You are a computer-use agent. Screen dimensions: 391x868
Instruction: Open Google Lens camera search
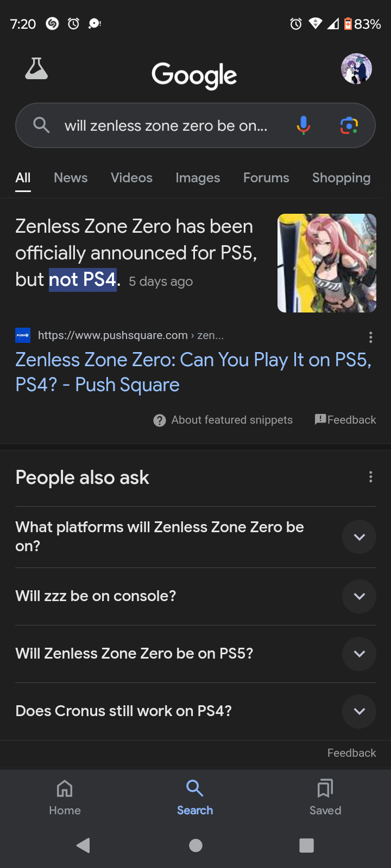pos(349,125)
